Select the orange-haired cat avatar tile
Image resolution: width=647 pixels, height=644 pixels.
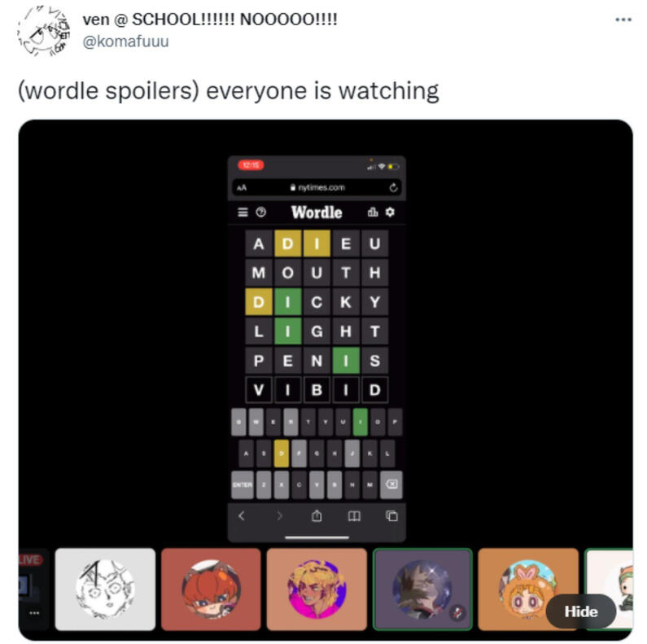pyautogui.click(x=211, y=589)
